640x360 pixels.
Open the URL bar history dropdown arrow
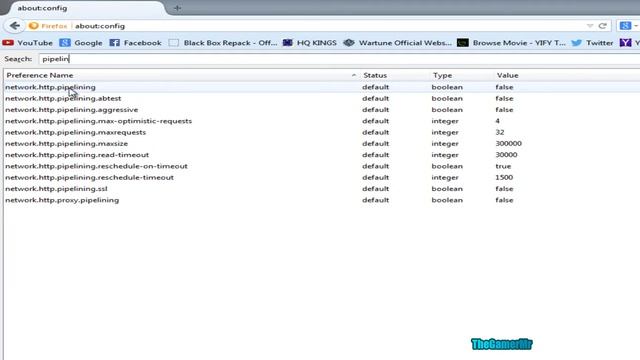(590, 26)
